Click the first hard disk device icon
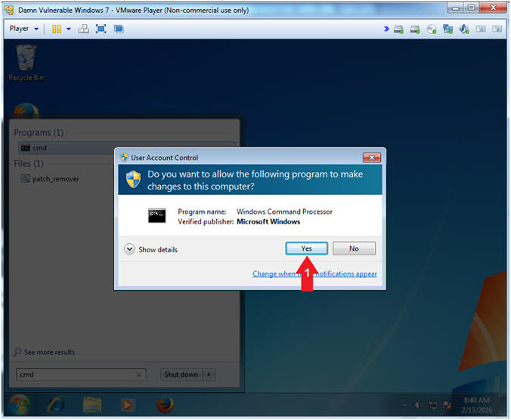Image resolution: width=511 pixels, height=420 pixels. pos(398,29)
